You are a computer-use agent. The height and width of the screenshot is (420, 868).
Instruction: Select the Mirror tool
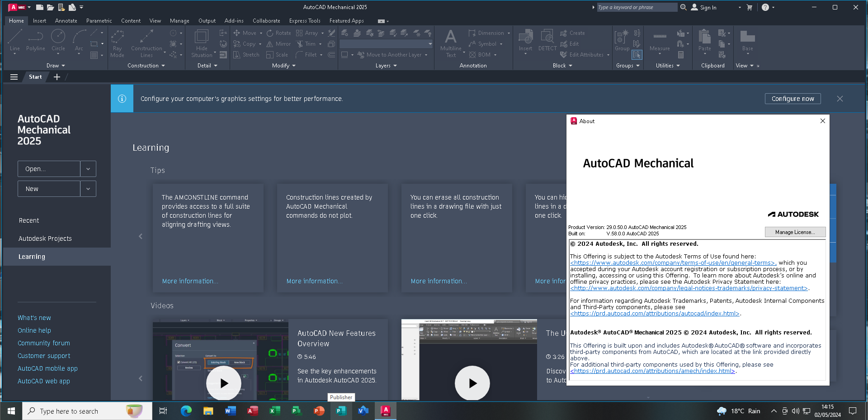(x=278, y=44)
